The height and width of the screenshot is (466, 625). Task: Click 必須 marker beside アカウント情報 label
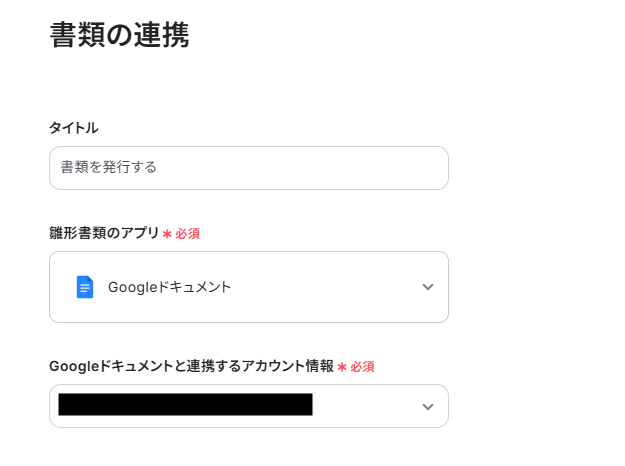tap(362, 367)
